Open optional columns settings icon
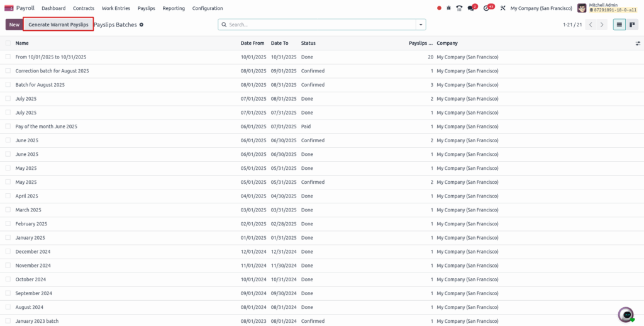The height and width of the screenshot is (326, 644). (638, 43)
